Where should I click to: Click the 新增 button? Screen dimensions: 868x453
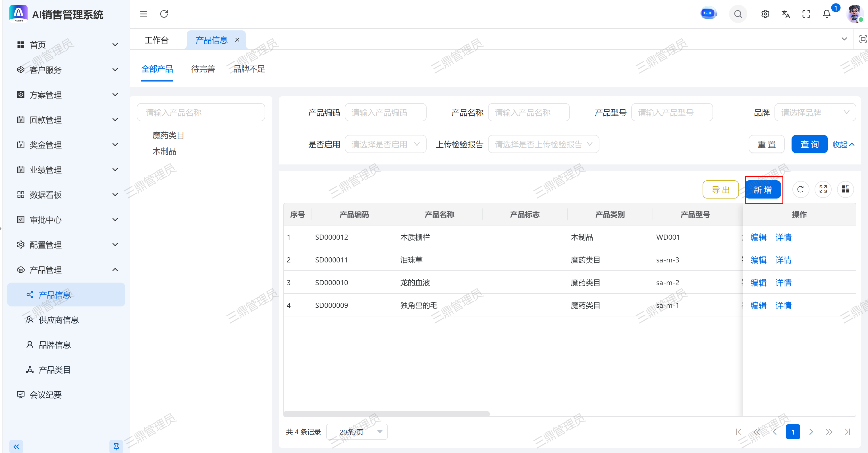click(x=763, y=190)
